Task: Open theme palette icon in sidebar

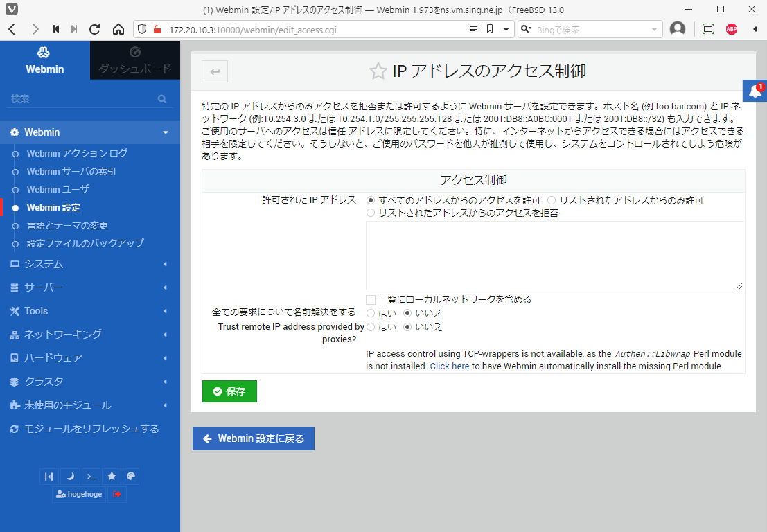Action: click(x=131, y=477)
